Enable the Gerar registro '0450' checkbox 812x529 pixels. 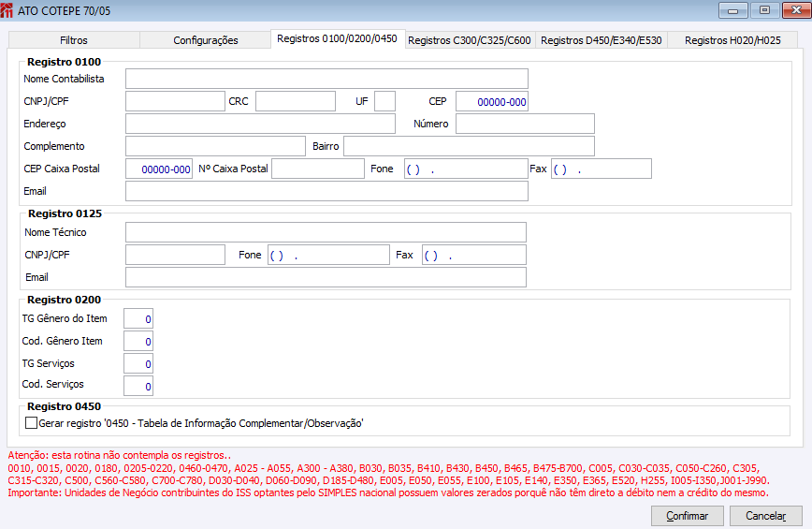31,423
